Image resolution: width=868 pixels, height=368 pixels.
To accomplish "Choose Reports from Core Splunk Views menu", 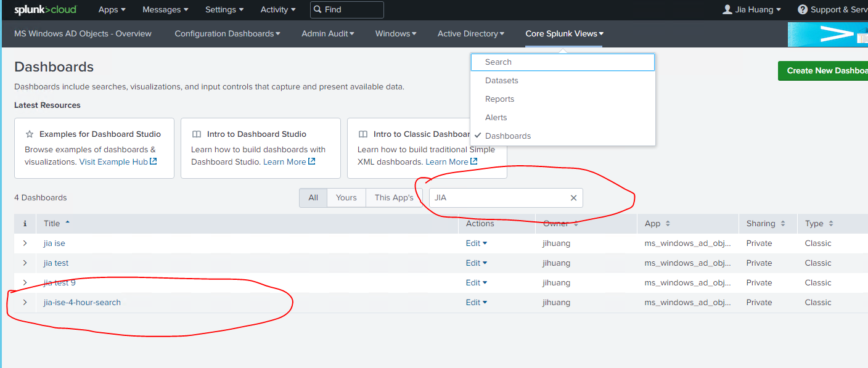I will tap(499, 99).
